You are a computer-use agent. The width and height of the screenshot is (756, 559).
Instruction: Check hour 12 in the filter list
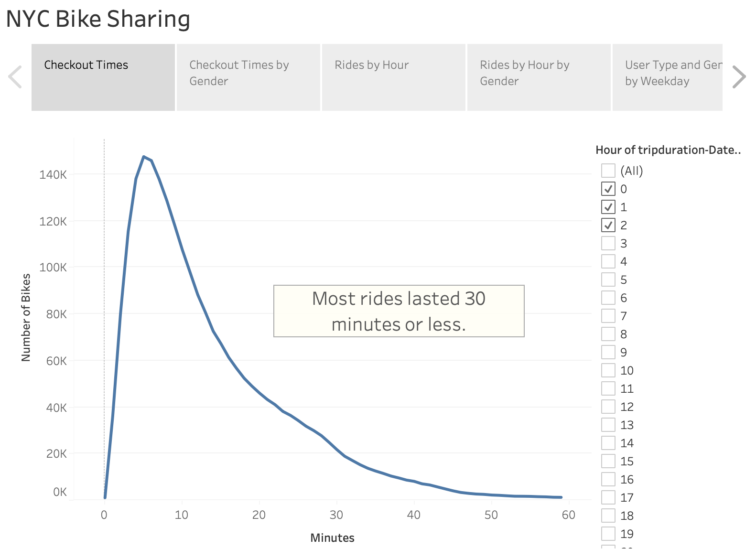pos(609,407)
